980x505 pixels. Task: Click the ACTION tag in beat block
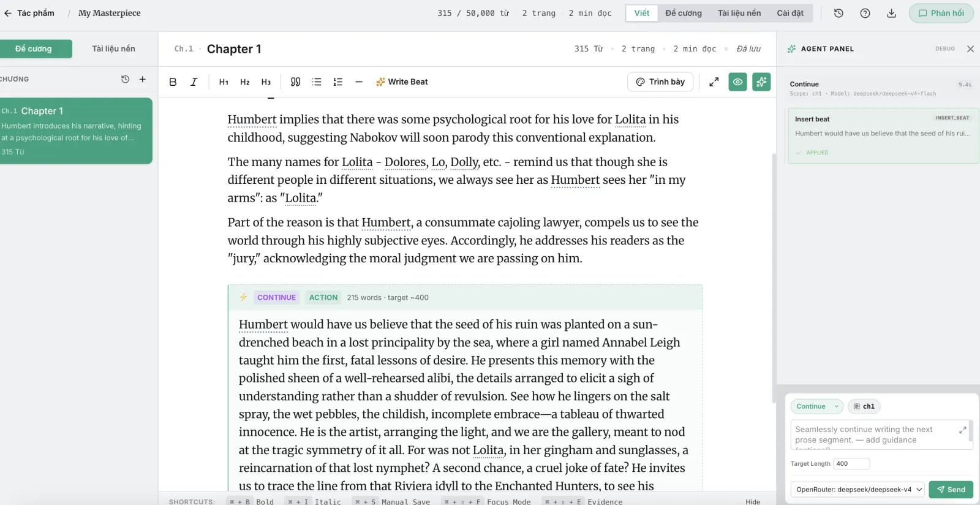(323, 298)
